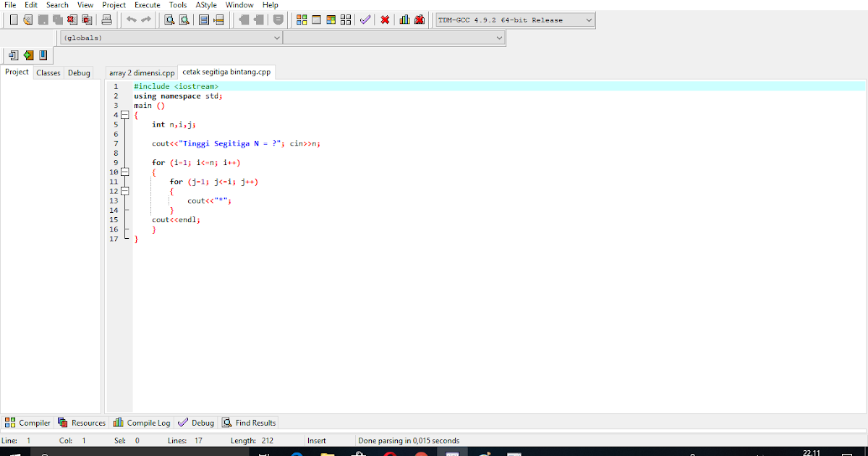
Task: Open the AStyle menu
Action: (x=206, y=5)
